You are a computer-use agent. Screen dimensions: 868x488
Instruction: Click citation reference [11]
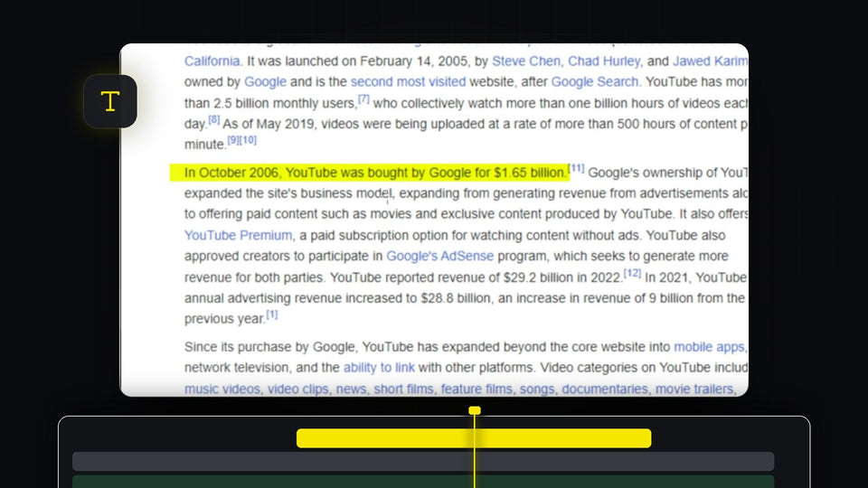[577, 168]
